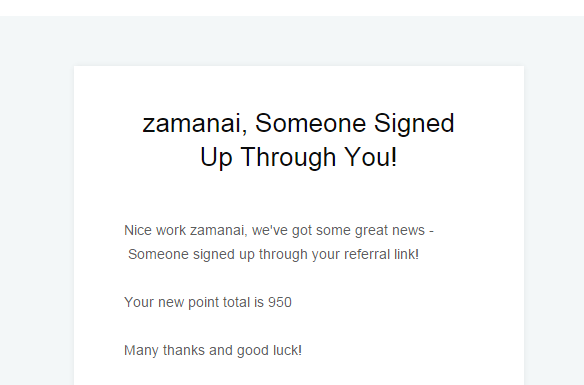
Task: Click the "referral link!" text
Action: coord(382,254)
